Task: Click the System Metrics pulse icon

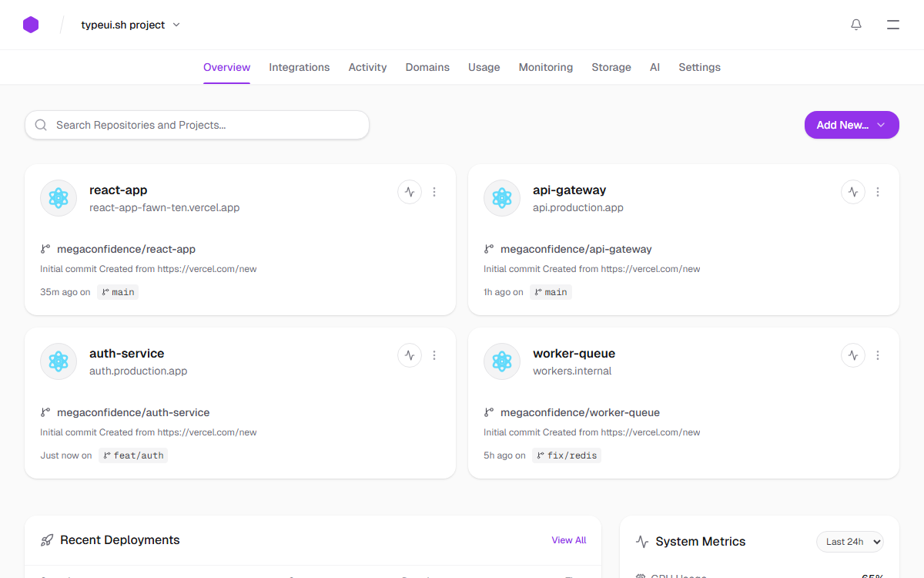Action: pyautogui.click(x=642, y=542)
